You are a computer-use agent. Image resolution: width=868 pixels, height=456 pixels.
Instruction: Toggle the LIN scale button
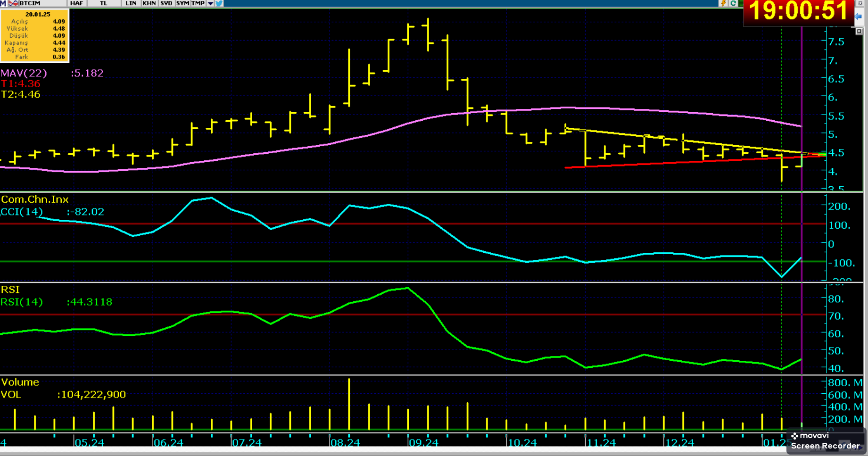click(131, 3)
